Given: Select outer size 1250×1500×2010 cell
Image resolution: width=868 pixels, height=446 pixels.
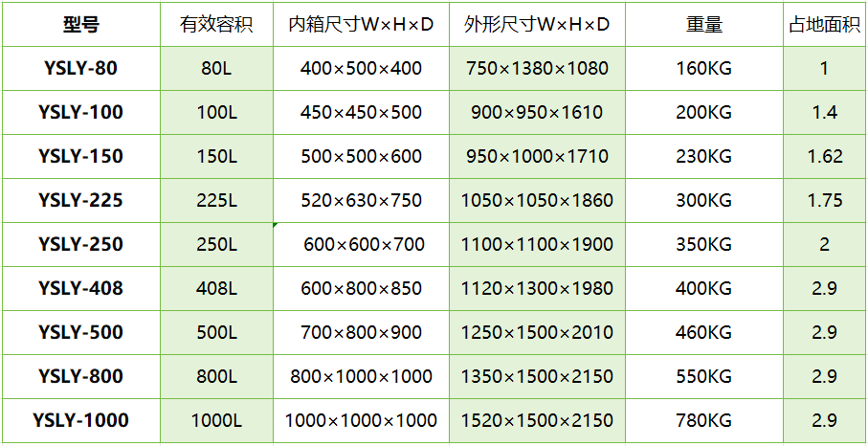Looking at the screenshot, I should point(537,332).
